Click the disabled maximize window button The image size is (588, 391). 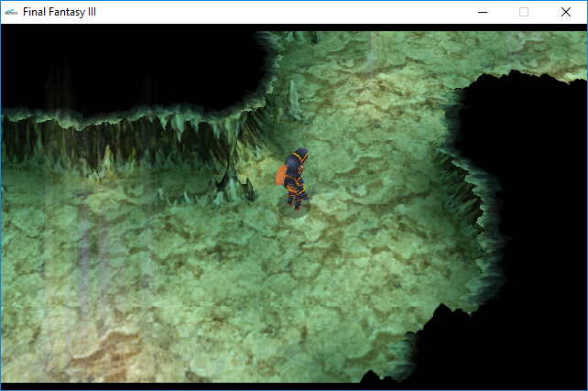524,12
